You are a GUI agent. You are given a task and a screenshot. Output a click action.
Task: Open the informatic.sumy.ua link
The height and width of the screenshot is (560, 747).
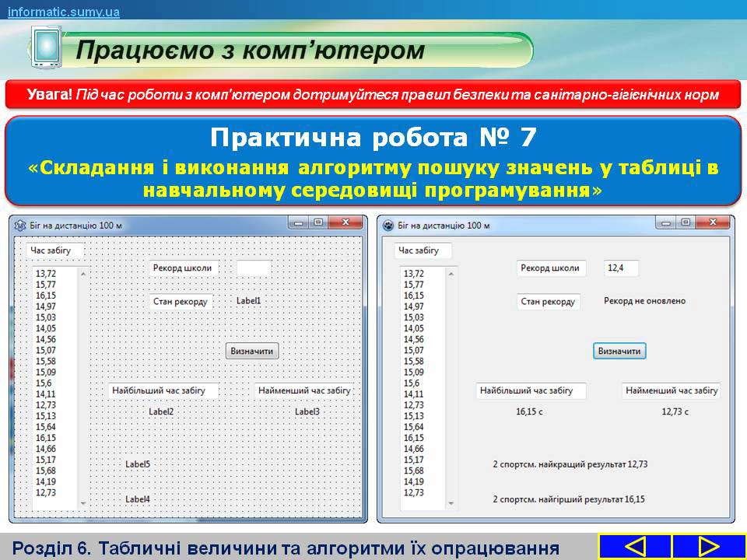[x=64, y=10]
